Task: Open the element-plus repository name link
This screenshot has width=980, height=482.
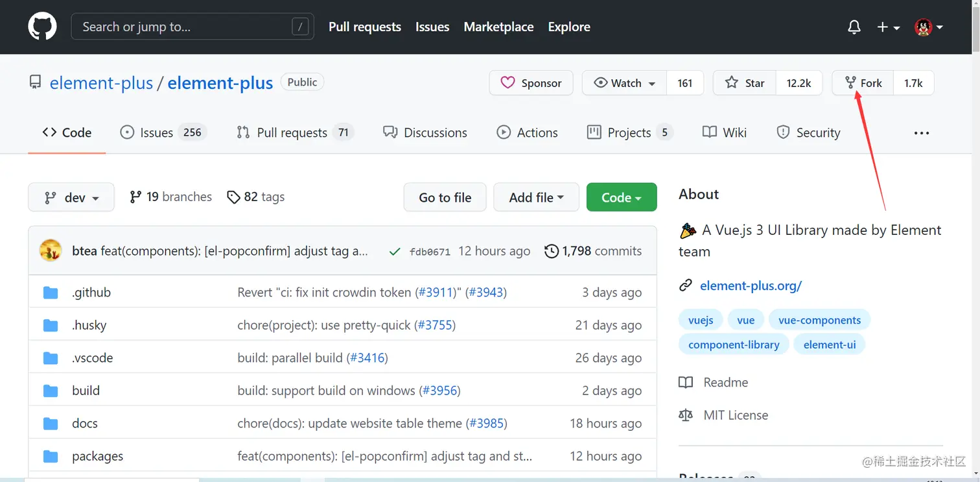Action: pos(220,83)
